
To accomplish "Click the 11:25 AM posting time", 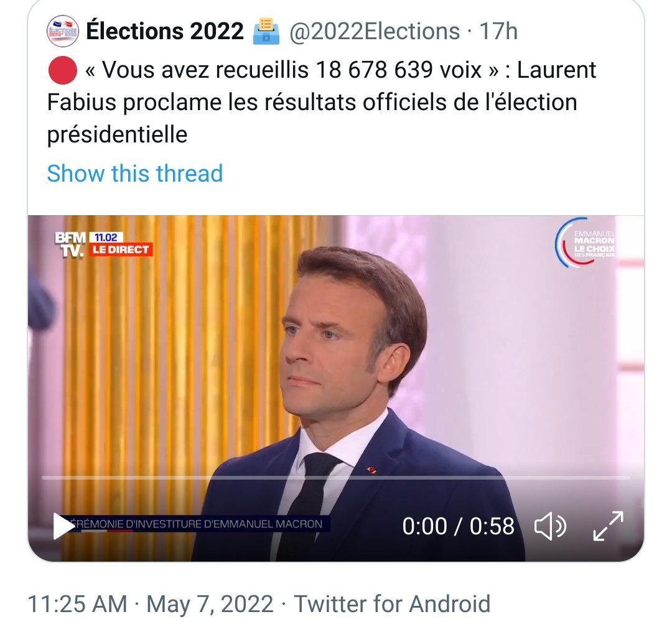I will pyautogui.click(x=77, y=603).
